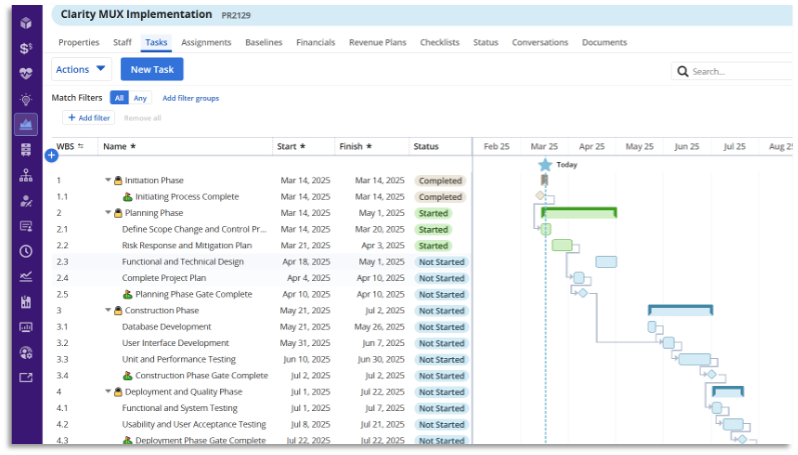This screenshot has height=455, width=798.
Task: Select the highlighted projects chart sidebar icon
Action: (26, 124)
